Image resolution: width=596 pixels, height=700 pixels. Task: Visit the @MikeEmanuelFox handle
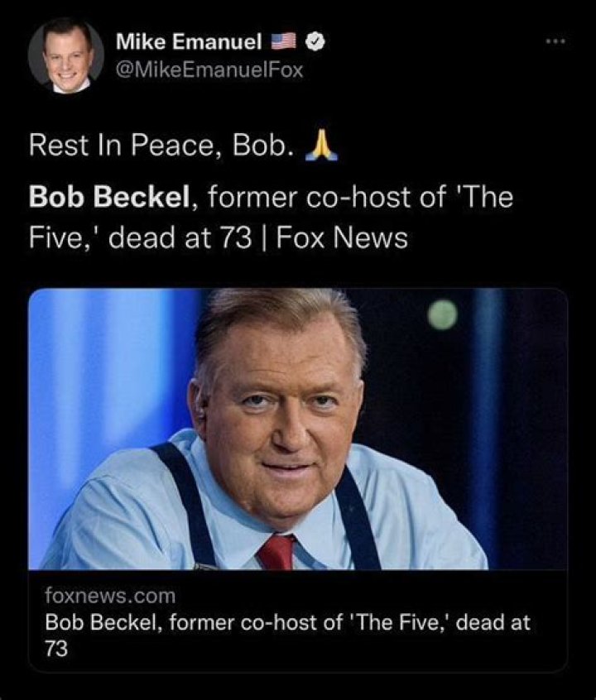coord(209,70)
